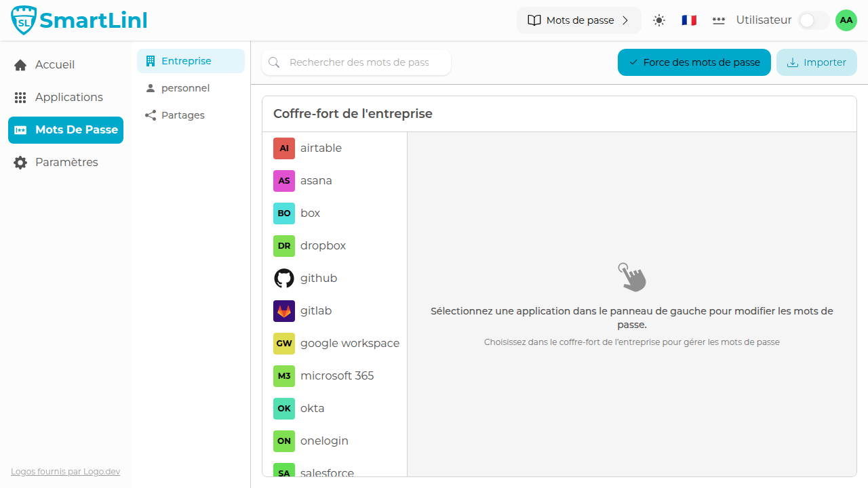Click the French flag language selector
Viewport: 868px width, 488px height.
click(x=688, y=20)
